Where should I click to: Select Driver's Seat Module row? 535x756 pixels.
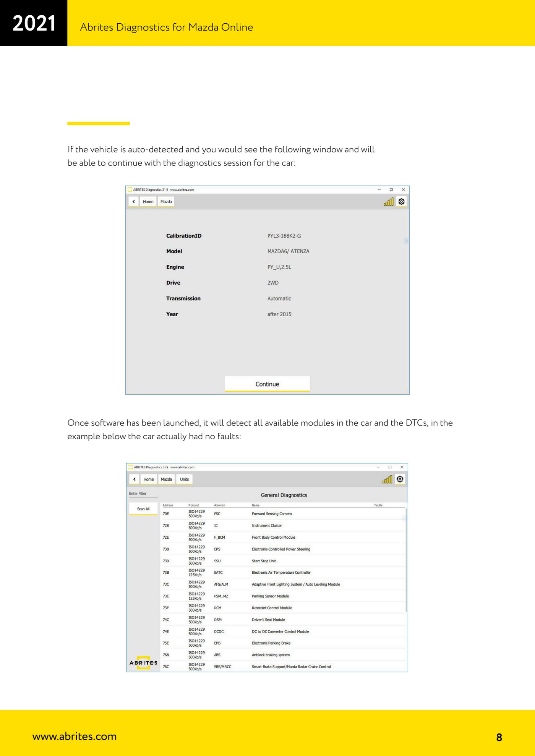(x=283, y=620)
